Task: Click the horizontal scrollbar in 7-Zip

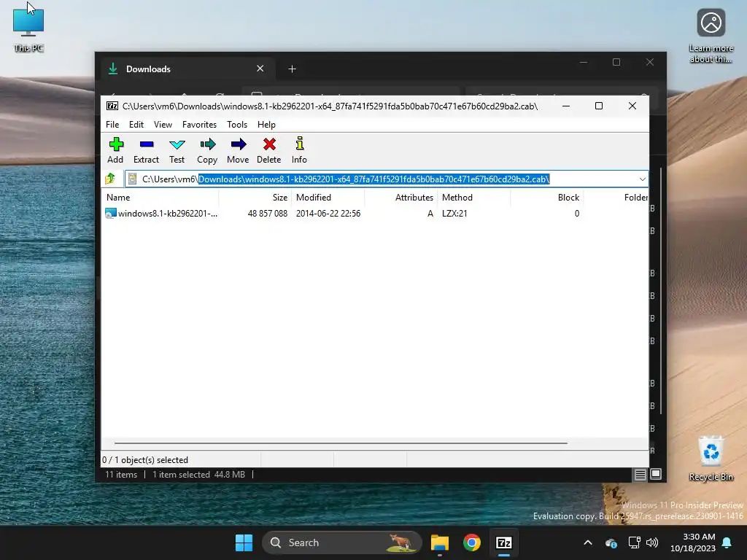Action: pos(341,443)
